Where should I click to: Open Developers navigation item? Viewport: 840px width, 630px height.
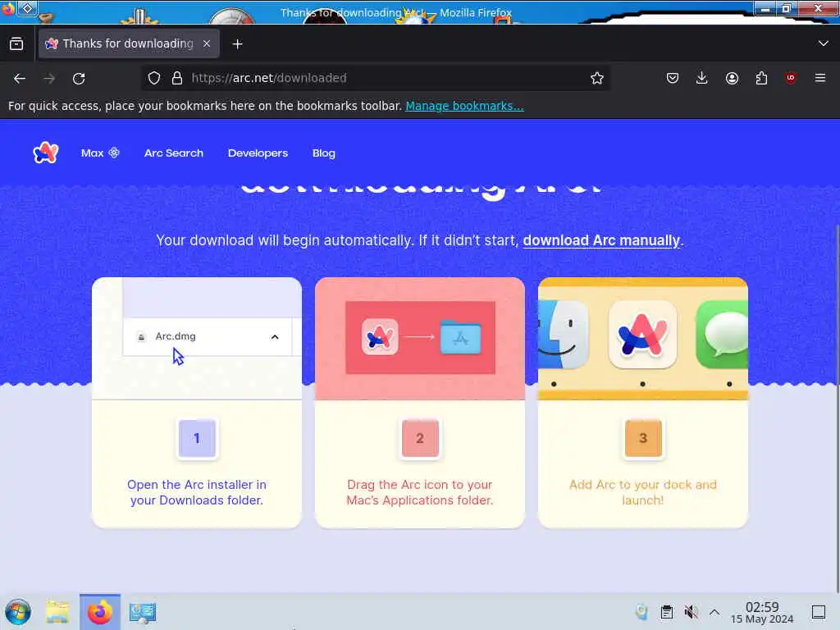[258, 153]
